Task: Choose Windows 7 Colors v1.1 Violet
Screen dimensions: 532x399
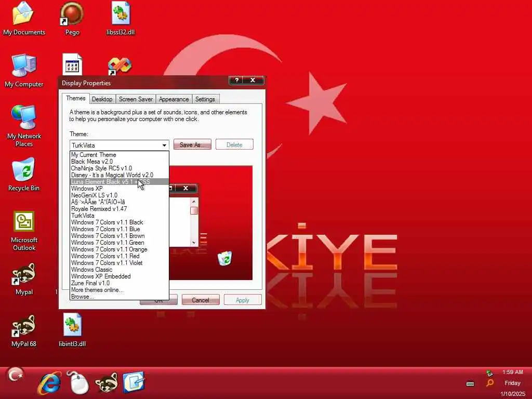Action: (x=119, y=263)
